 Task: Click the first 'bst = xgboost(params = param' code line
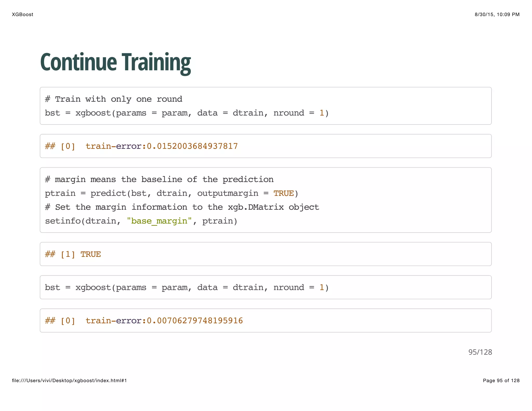tap(187, 113)
